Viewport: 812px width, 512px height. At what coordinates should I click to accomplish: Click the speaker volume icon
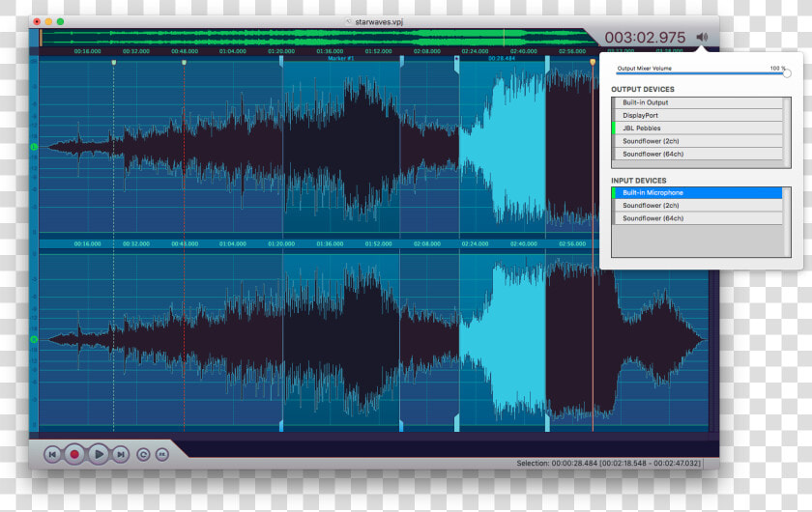click(702, 37)
